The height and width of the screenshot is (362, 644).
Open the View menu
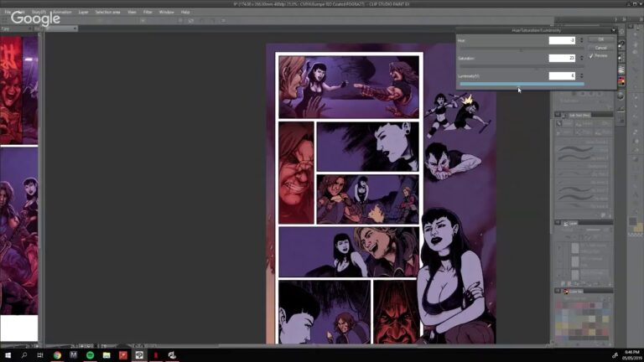click(132, 13)
